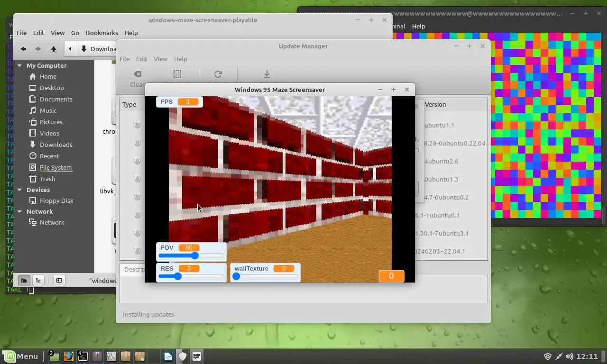Click the mixer sliders icon in the taskbar
The width and height of the screenshot is (607, 364).
click(x=111, y=356)
